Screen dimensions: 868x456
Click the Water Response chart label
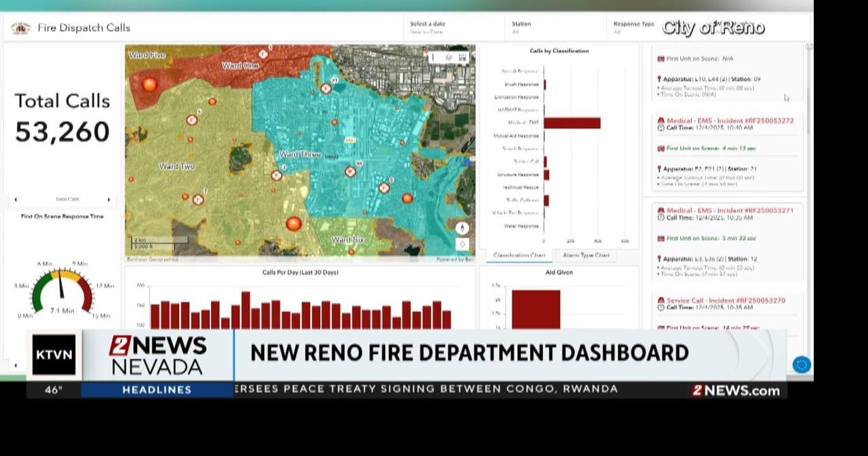[x=521, y=226]
